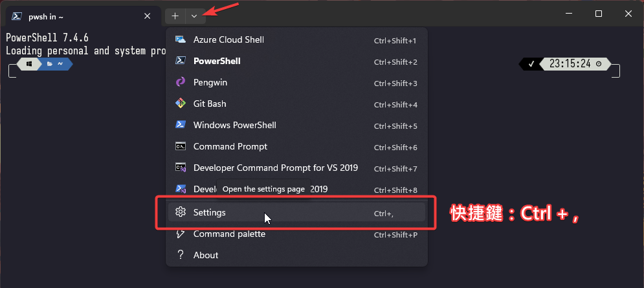Click the Git Bash diamond icon
This screenshot has height=288, width=644.
[x=181, y=104]
